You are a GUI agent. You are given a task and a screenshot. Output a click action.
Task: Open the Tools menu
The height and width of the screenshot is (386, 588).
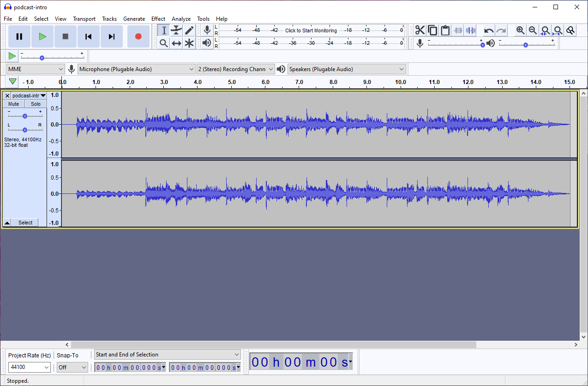click(x=203, y=19)
